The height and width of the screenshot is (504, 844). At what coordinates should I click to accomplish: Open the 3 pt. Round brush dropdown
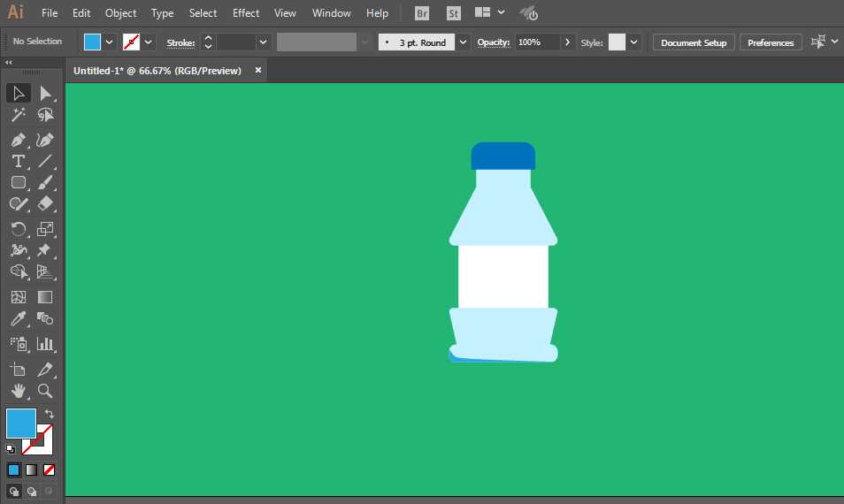pos(463,42)
